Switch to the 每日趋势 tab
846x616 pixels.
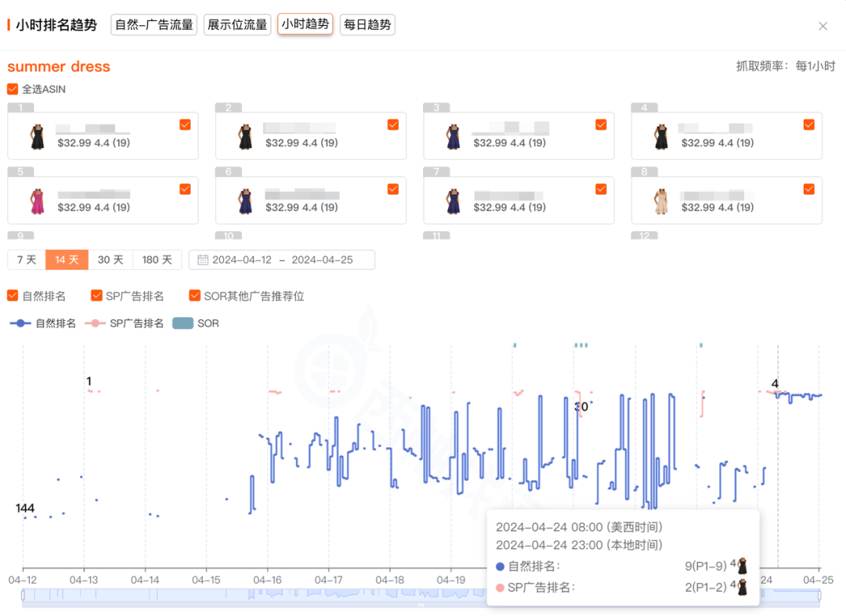[x=367, y=24]
